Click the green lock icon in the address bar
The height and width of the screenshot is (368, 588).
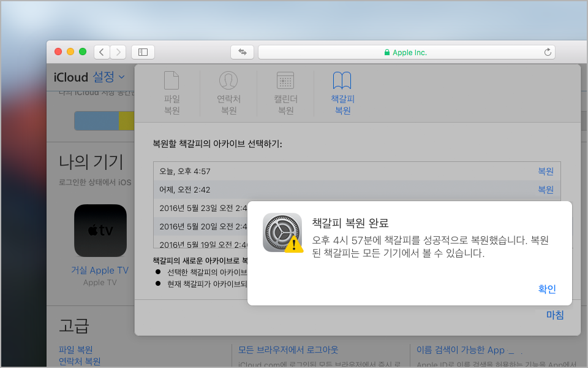[x=387, y=52]
